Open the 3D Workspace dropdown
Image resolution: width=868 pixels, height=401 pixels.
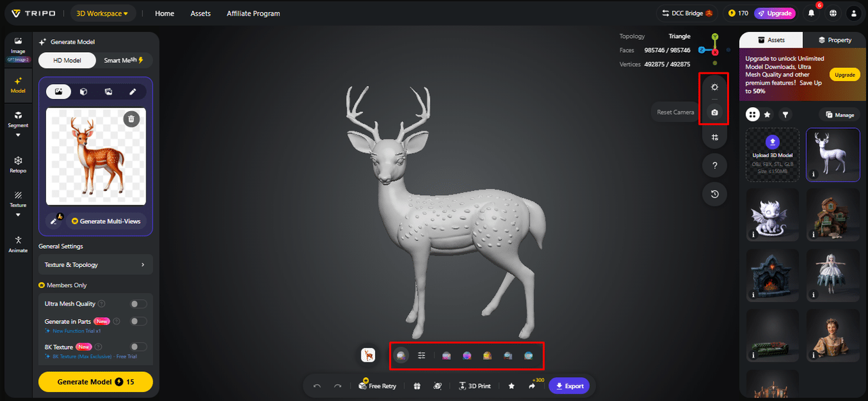click(x=104, y=14)
